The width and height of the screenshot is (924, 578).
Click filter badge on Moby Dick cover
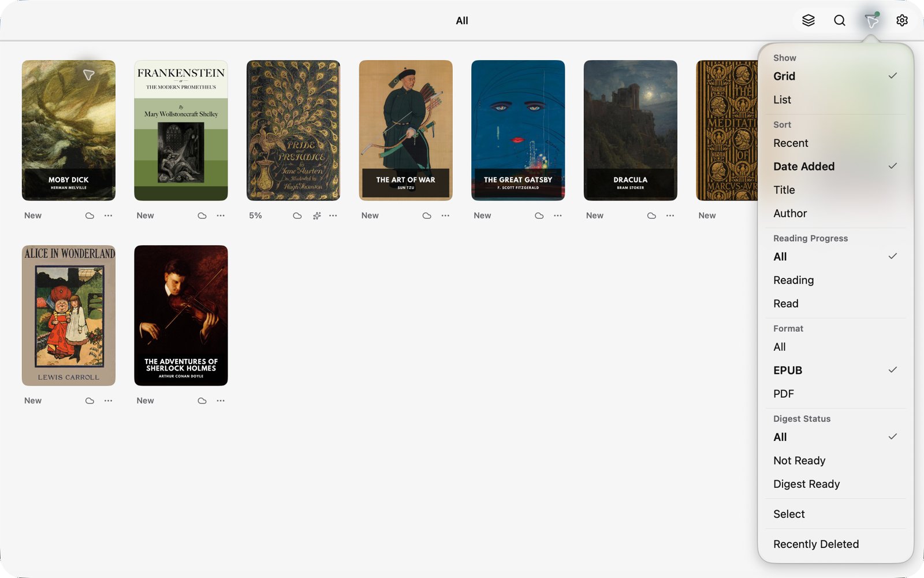(x=88, y=75)
